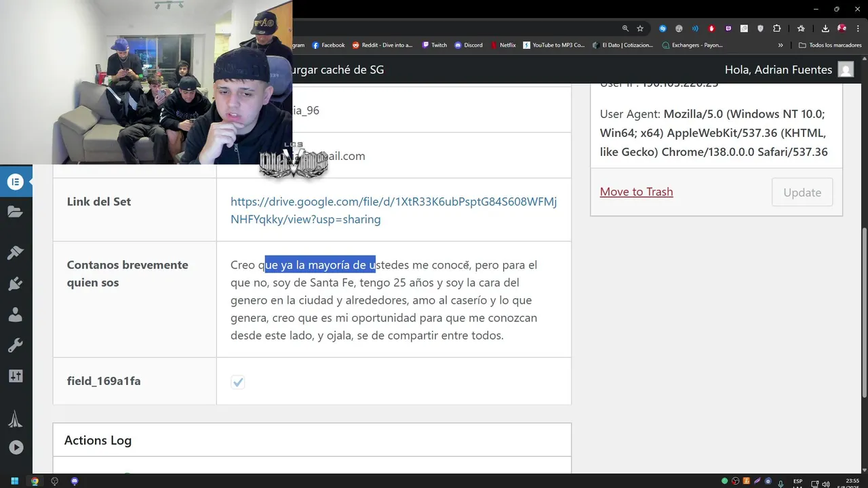Click the highlighted 'ue ya la mayoría de u' text
This screenshot has width=868, height=488.
[320, 265]
